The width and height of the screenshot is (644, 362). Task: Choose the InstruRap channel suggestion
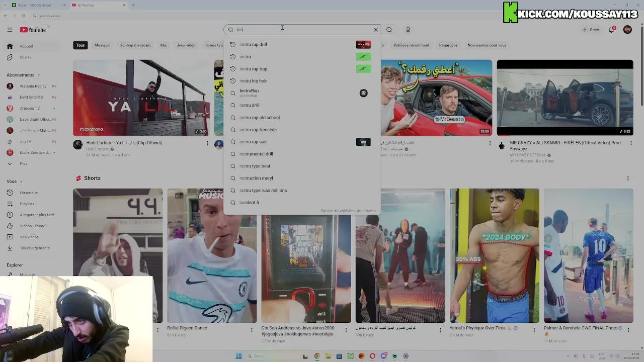click(x=302, y=93)
